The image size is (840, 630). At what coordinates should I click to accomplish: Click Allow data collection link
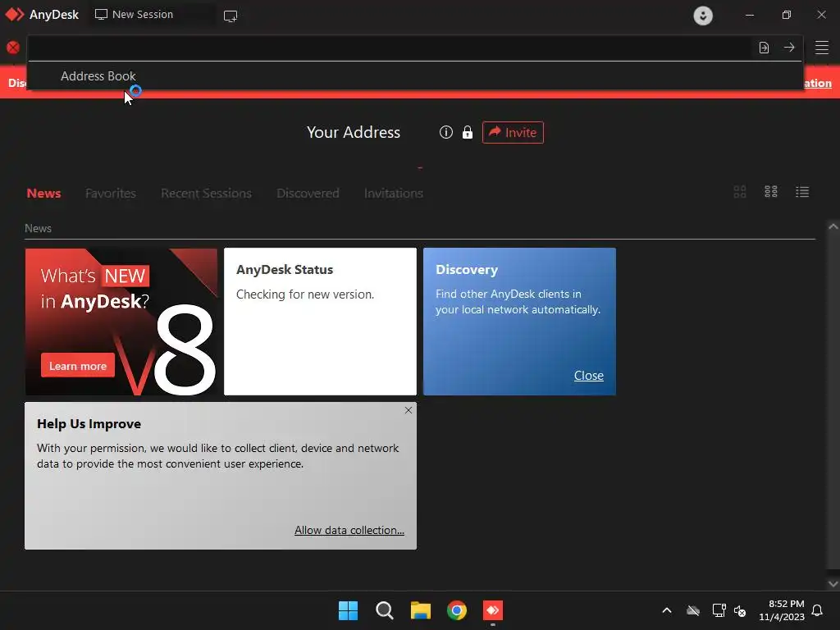click(x=349, y=530)
